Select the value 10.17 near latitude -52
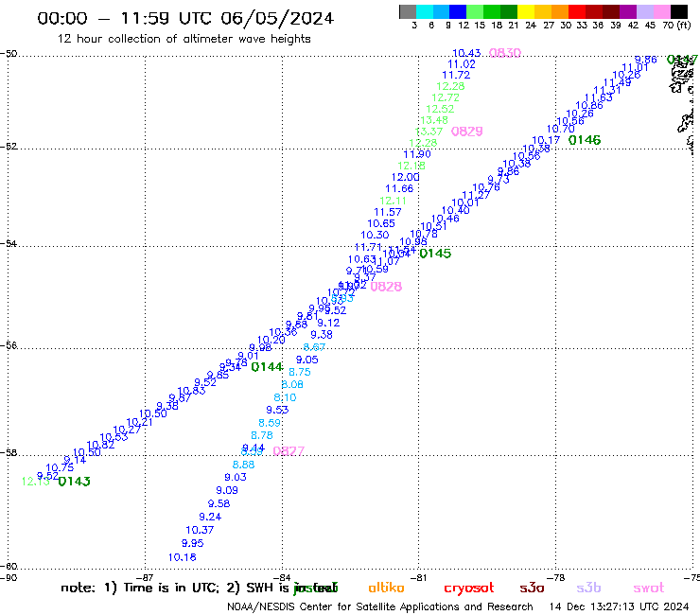The image size is (700, 615). pos(546,140)
